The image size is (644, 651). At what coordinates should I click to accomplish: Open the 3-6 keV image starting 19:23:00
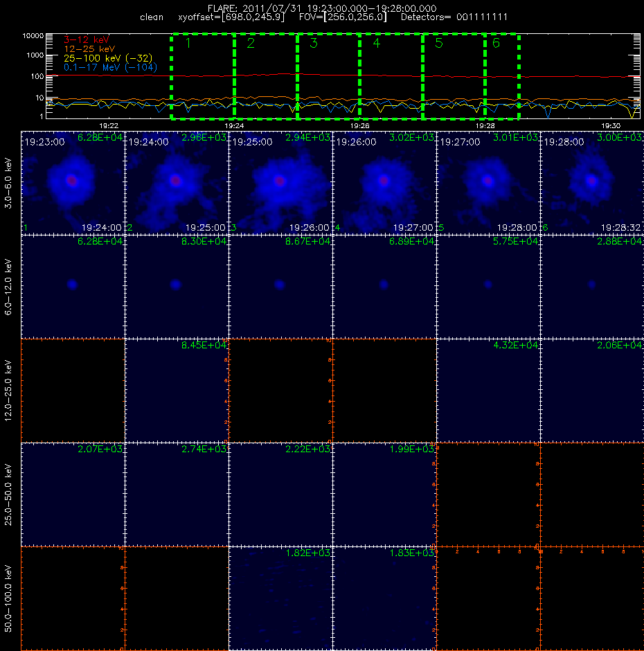click(x=73, y=183)
